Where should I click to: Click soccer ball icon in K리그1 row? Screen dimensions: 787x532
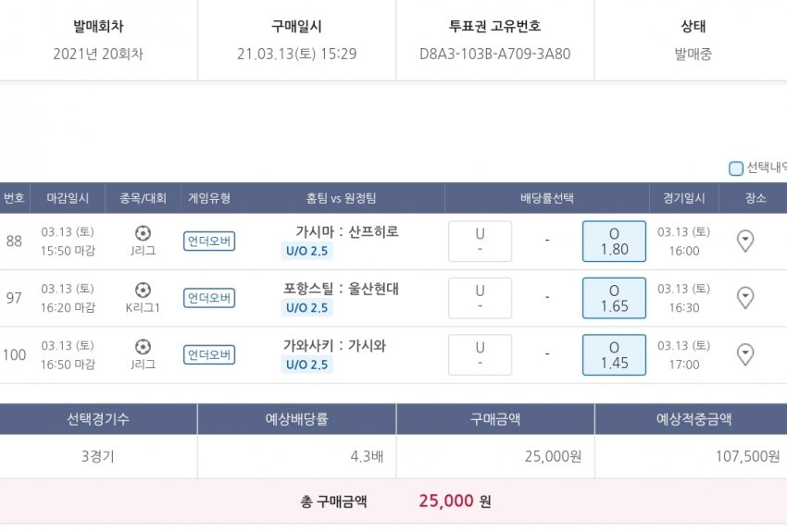pos(143,290)
